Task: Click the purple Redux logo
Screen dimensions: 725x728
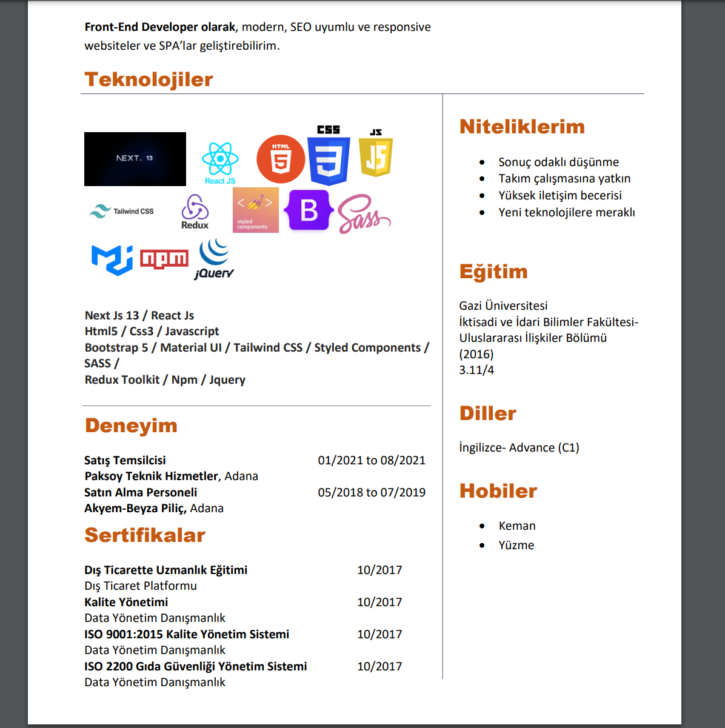Action: coord(195,212)
